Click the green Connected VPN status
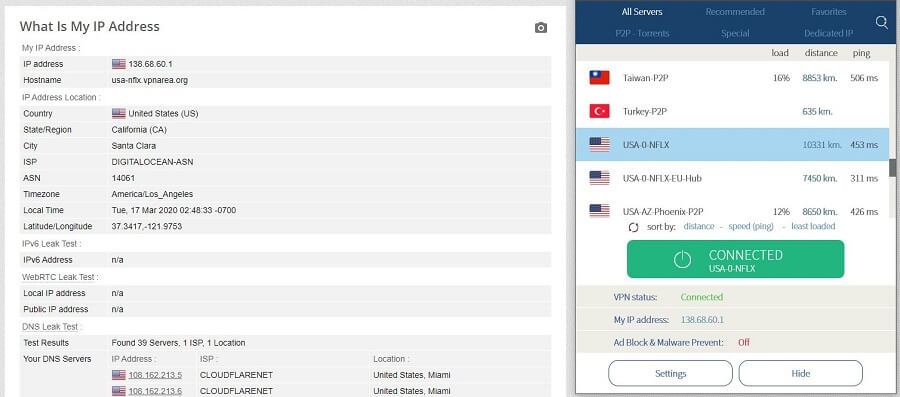The image size is (900, 397). point(701,297)
